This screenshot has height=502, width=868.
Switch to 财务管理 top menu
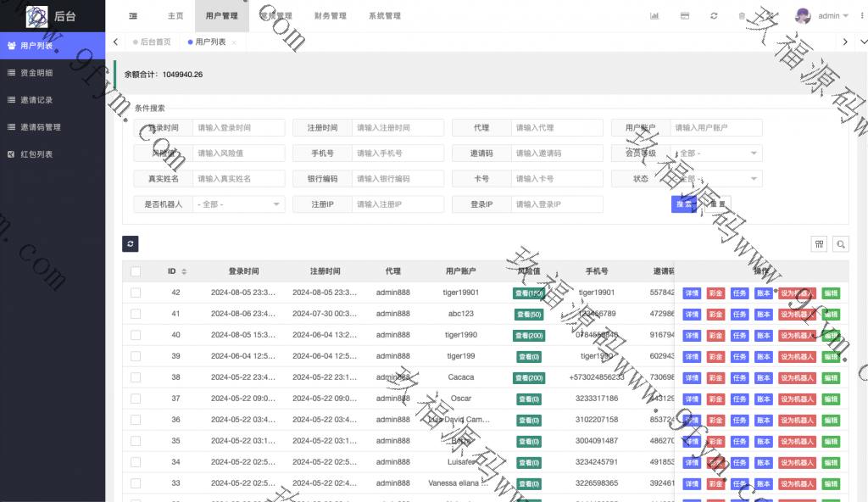(x=330, y=16)
